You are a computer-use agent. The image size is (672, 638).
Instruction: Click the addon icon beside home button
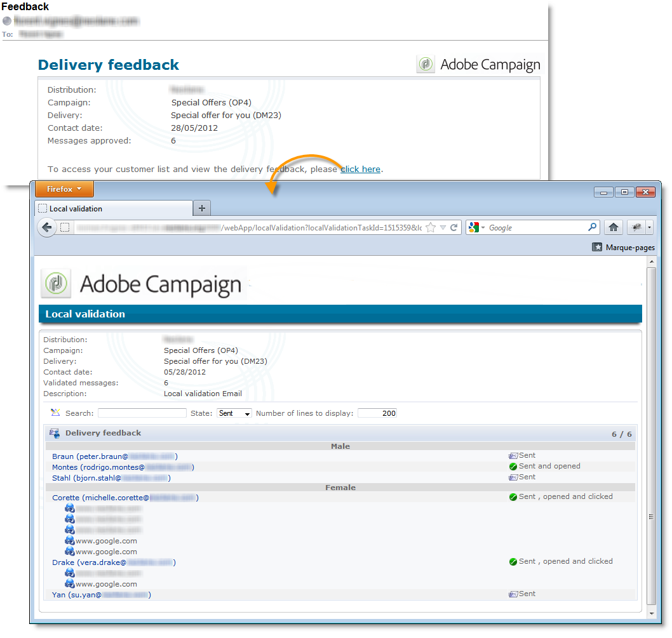coord(637,227)
